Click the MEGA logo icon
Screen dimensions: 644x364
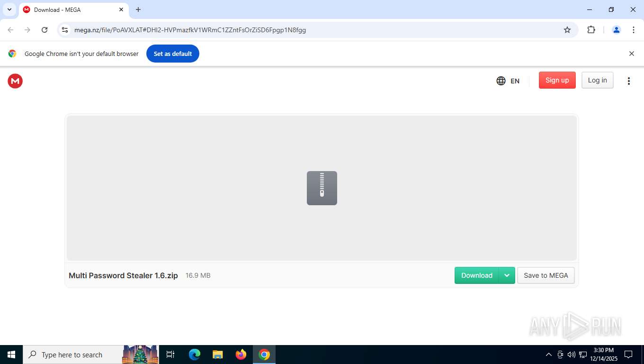(x=15, y=81)
